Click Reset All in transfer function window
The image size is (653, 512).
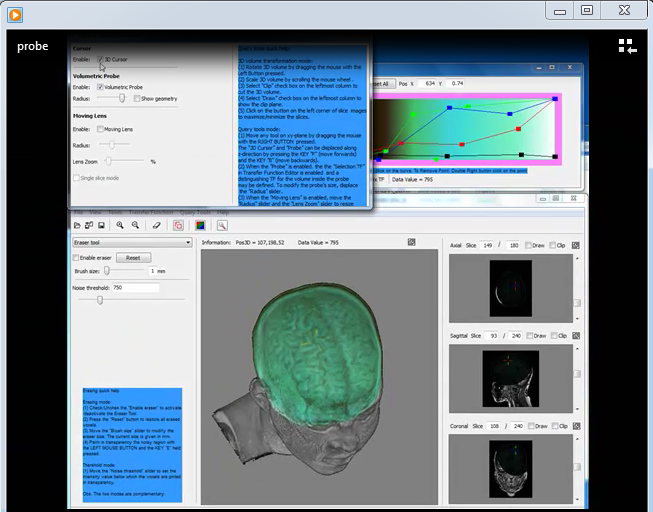point(383,84)
